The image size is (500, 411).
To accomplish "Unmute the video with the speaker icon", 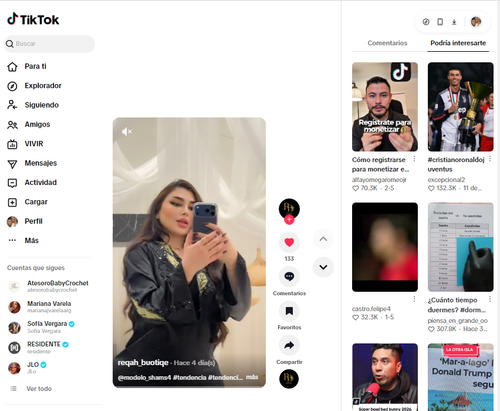I will click(127, 132).
